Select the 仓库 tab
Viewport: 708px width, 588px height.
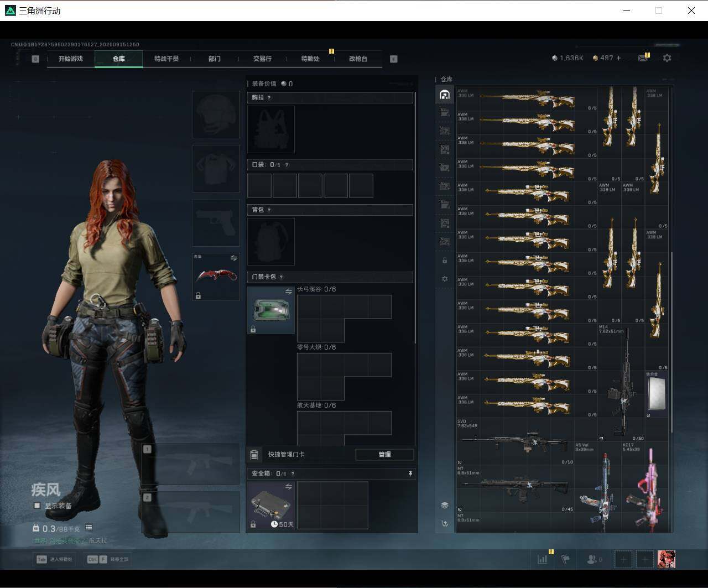coord(119,59)
